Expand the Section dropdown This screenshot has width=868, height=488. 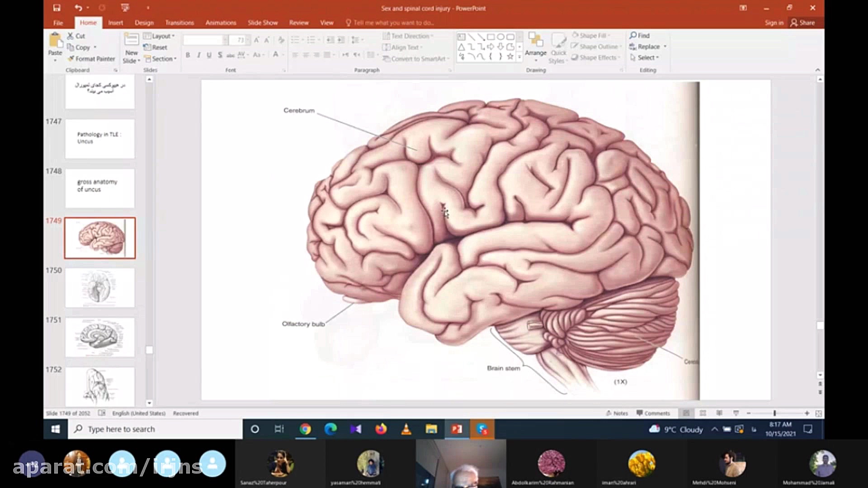(x=160, y=59)
